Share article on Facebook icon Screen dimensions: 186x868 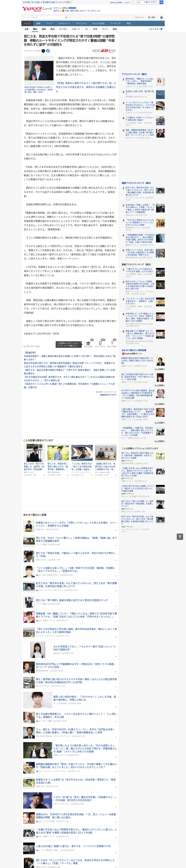click(x=48, y=51)
